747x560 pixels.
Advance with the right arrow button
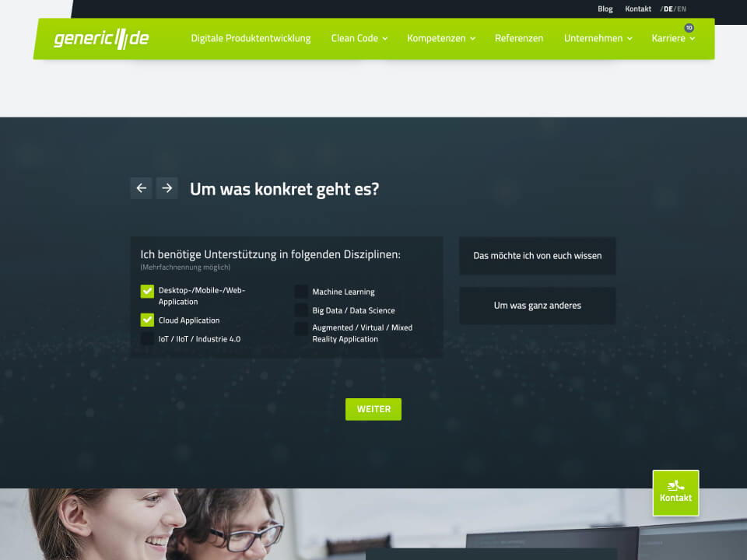pyautogui.click(x=167, y=188)
